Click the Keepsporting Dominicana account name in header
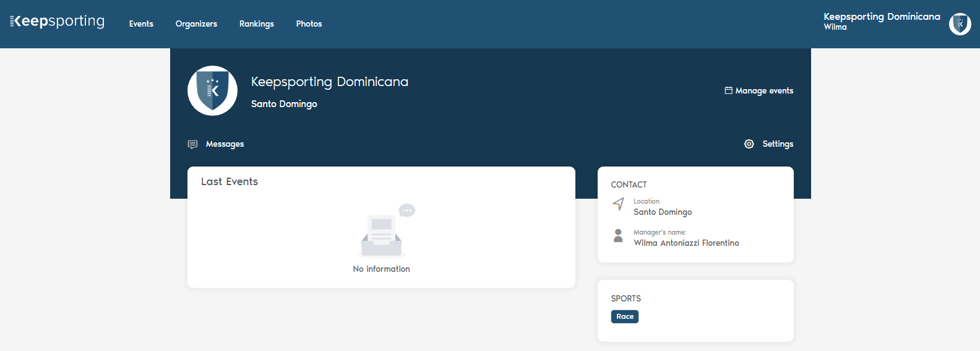This screenshot has width=980, height=351. (x=882, y=17)
